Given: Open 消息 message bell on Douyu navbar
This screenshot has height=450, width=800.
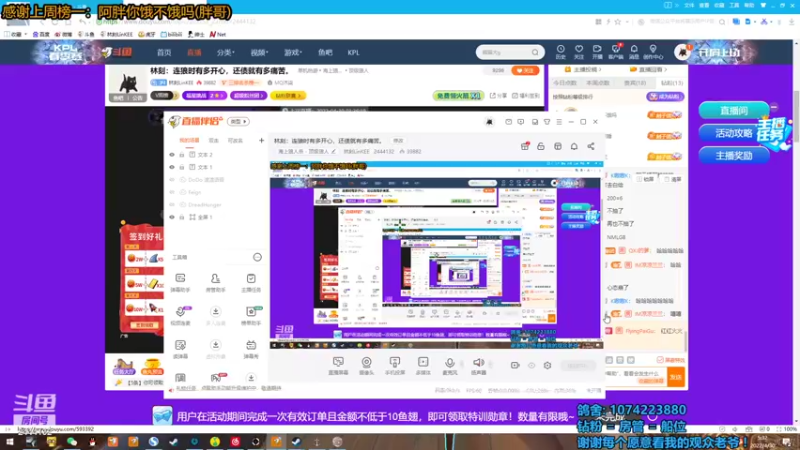Looking at the screenshot, I should point(634,52).
